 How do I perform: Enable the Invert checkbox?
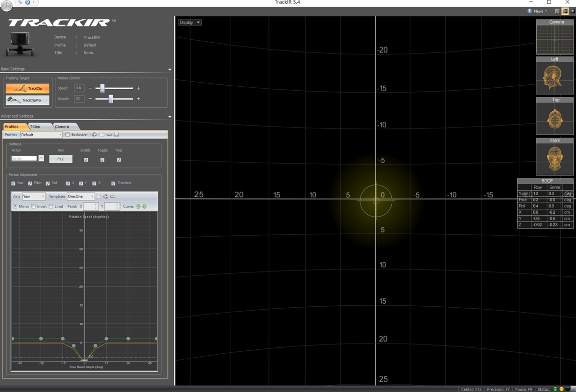33,206
